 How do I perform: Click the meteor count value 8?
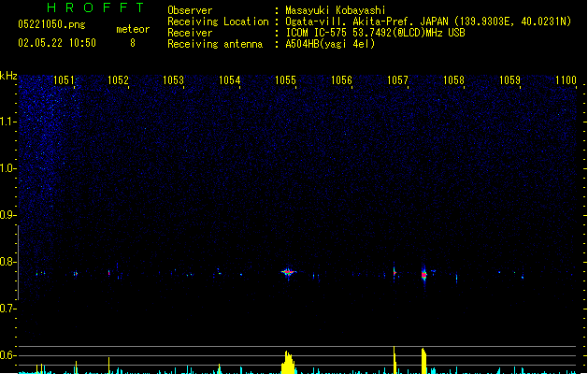tap(133, 43)
